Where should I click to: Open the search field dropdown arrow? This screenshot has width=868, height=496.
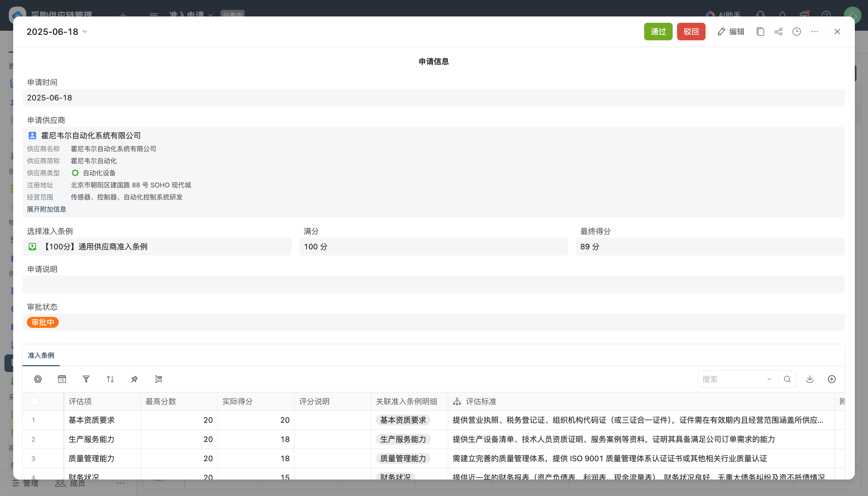[769, 379]
